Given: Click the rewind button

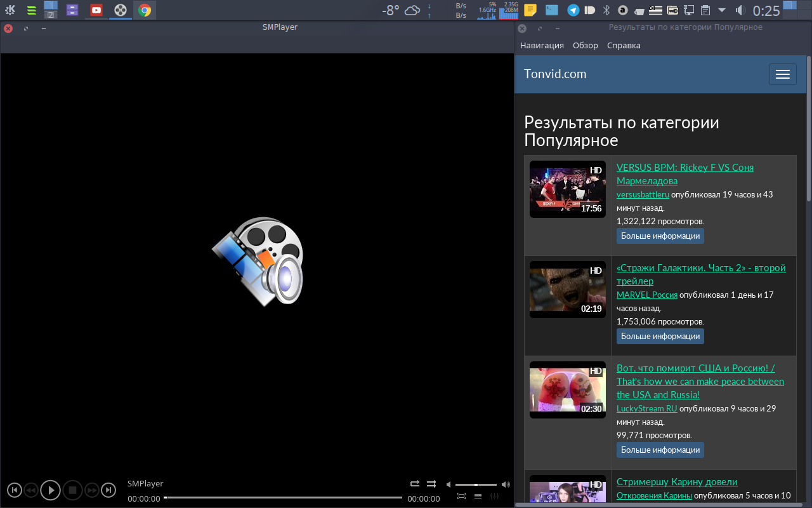Looking at the screenshot, I should (31, 490).
